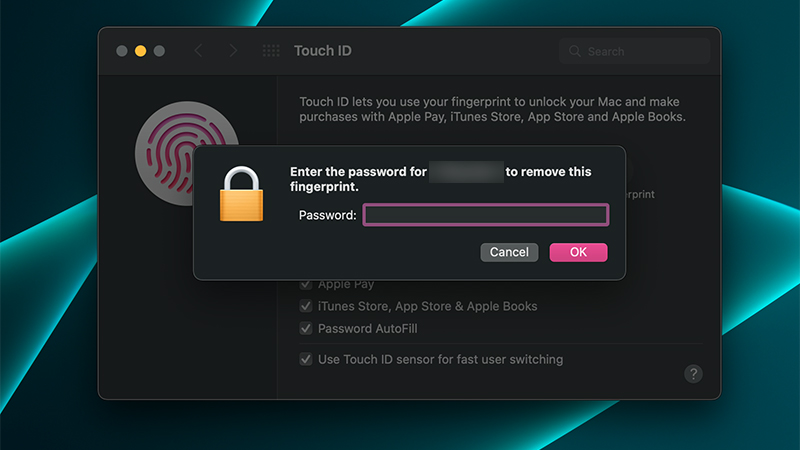Go back with the left arrow

pyautogui.click(x=198, y=51)
